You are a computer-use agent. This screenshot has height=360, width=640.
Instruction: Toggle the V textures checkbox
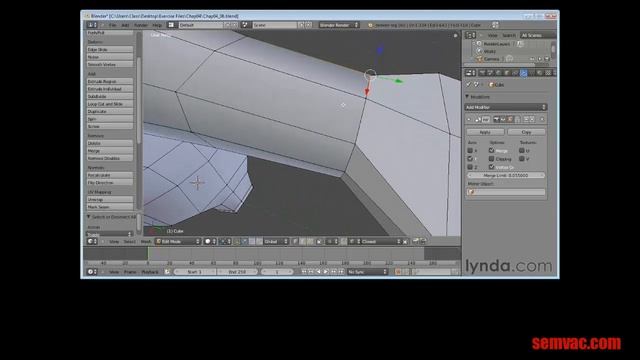pos(522,159)
